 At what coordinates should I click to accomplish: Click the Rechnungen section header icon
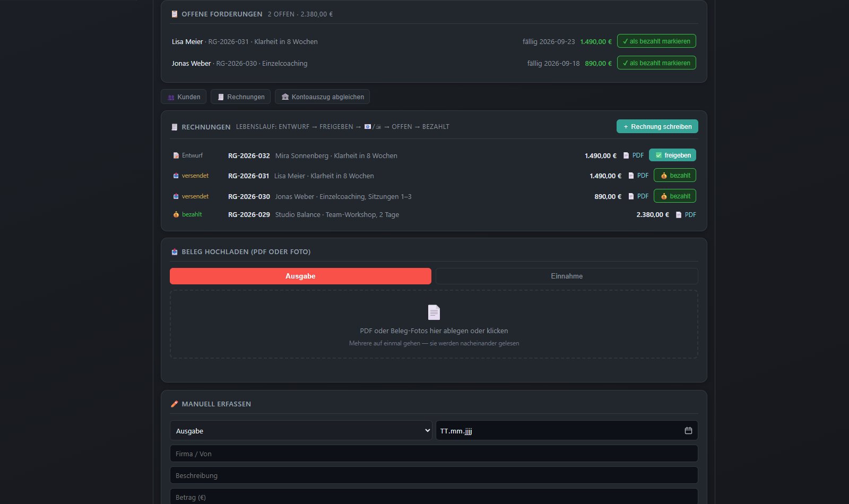pos(175,127)
